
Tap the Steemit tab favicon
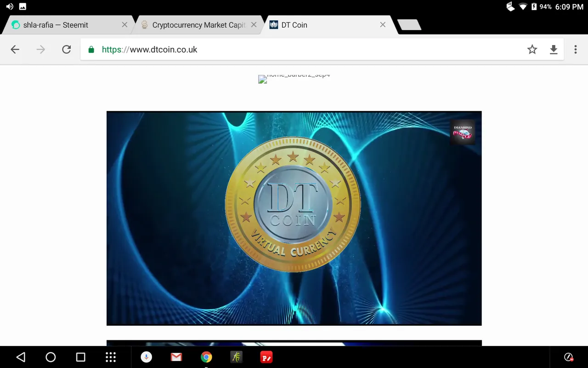16,25
